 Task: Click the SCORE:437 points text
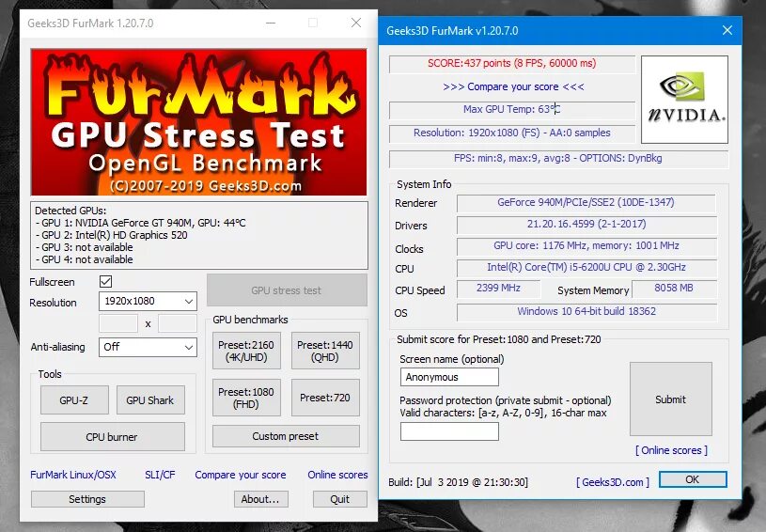click(512, 64)
